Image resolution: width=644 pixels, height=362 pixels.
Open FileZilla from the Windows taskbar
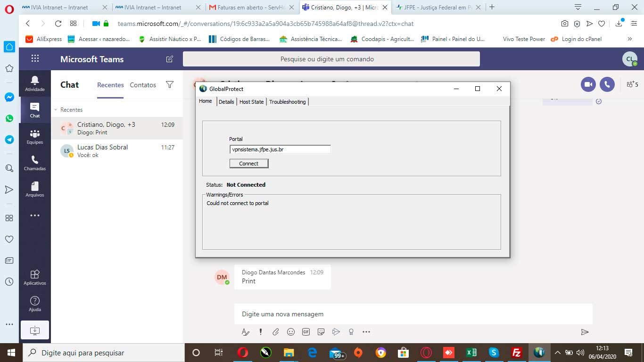(x=516, y=353)
